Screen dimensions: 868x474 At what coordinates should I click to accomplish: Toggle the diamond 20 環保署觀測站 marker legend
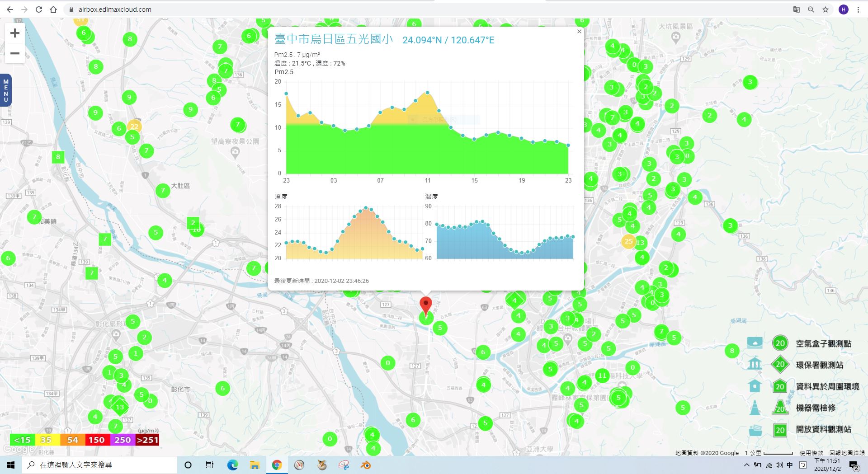780,365
